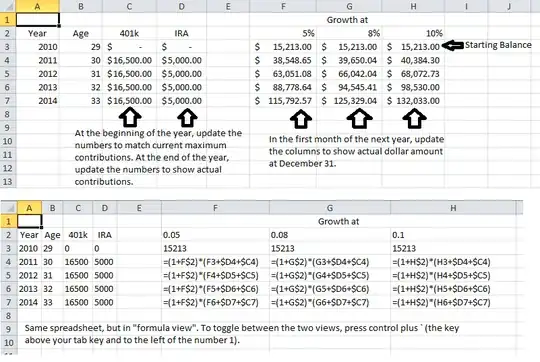
Task: Click the formula =(1+G$2)*(G3+$D4+$C4)
Action: pyautogui.click(x=330, y=262)
